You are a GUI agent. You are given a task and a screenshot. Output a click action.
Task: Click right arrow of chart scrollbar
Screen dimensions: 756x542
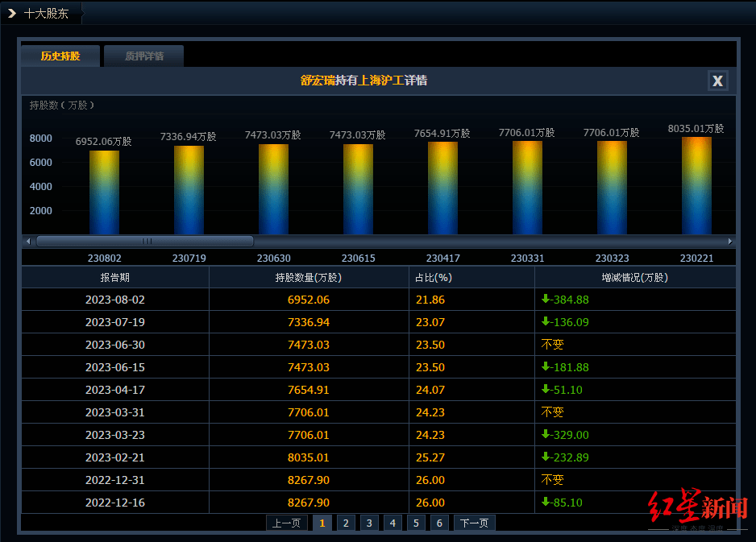730,241
